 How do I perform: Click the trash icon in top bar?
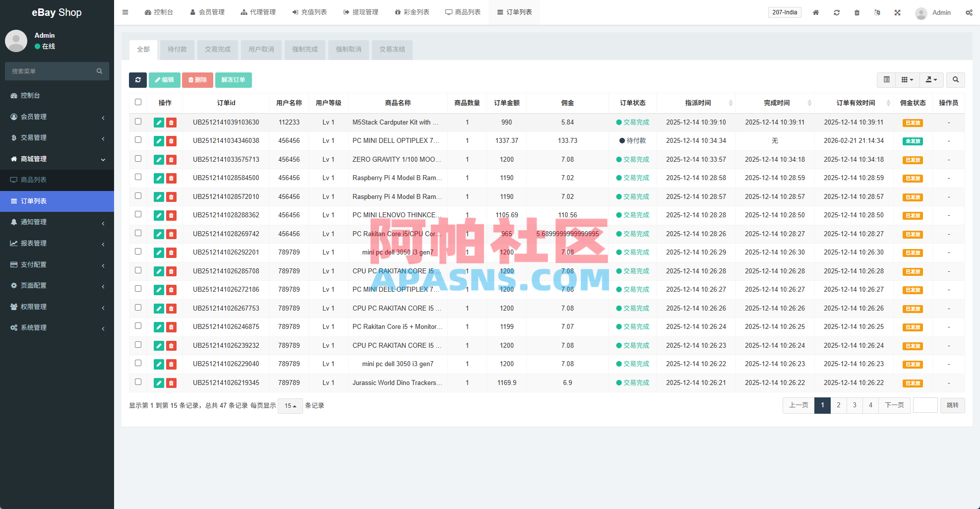point(857,12)
